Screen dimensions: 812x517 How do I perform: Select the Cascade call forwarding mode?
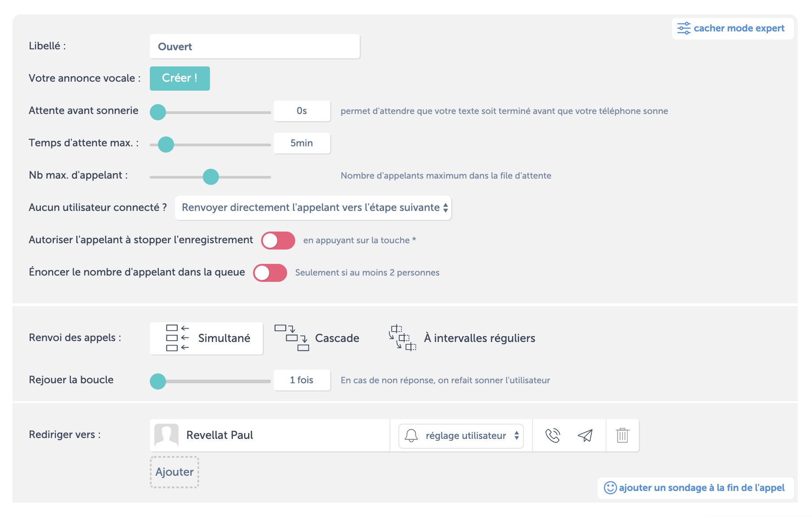pyautogui.click(x=317, y=338)
